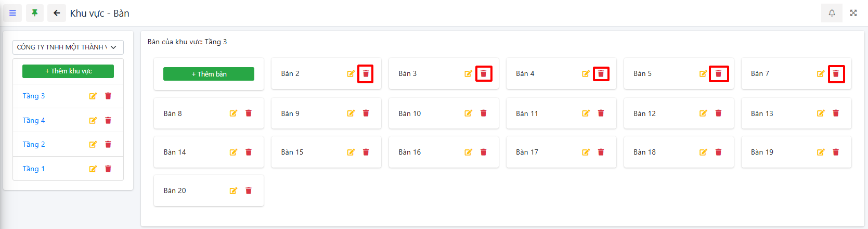Edit table Bàn 5
868x229 pixels.
(703, 74)
